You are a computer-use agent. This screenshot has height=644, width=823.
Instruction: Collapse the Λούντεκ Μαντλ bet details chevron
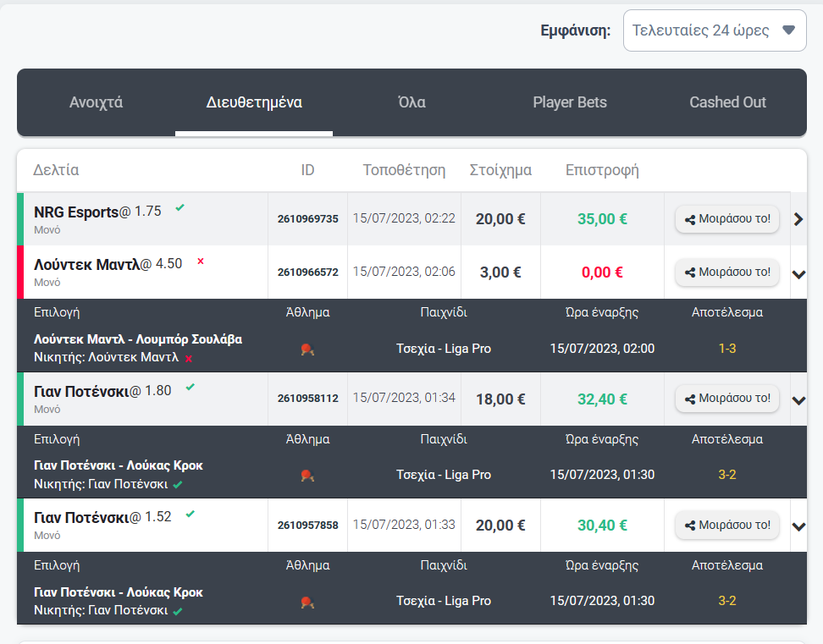[798, 274]
